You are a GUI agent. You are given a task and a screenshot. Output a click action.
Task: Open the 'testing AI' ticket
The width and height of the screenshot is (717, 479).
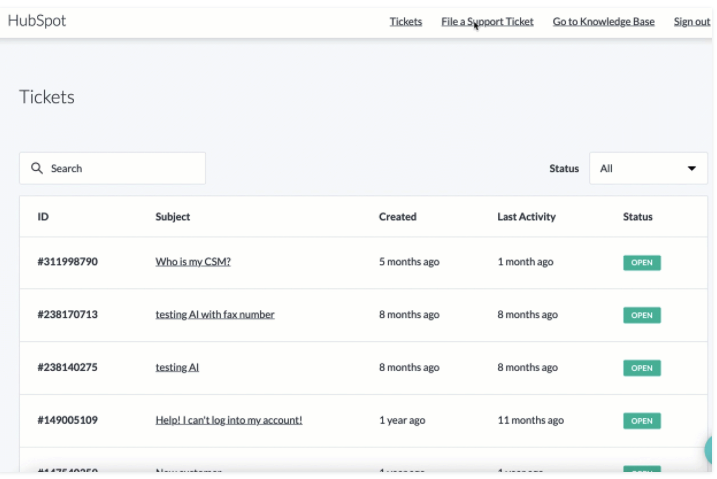(x=177, y=367)
